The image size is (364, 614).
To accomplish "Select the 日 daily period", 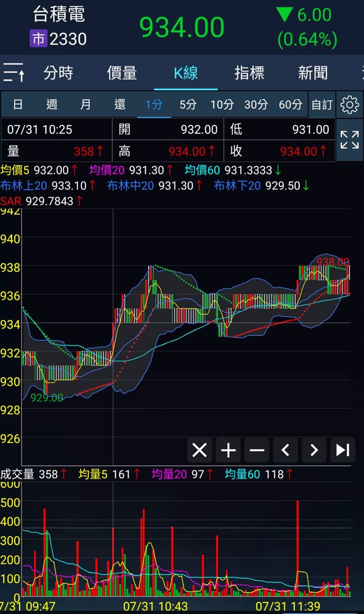I will (x=17, y=104).
